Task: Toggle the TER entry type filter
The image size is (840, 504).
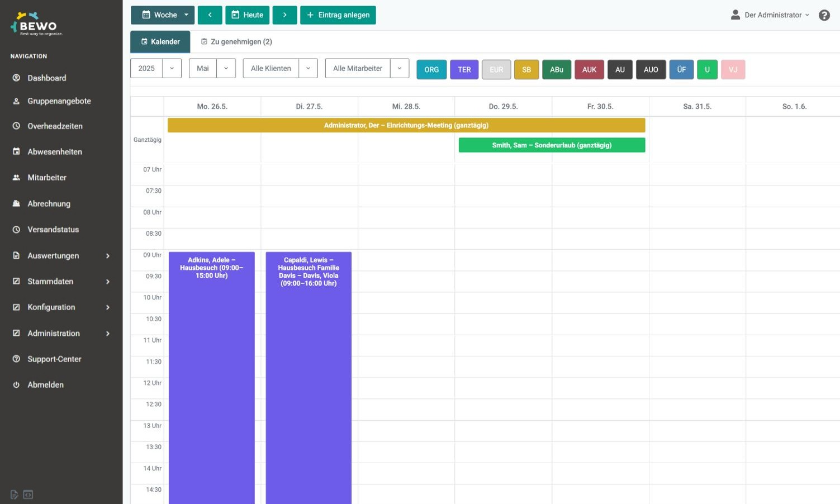Action: tap(464, 69)
